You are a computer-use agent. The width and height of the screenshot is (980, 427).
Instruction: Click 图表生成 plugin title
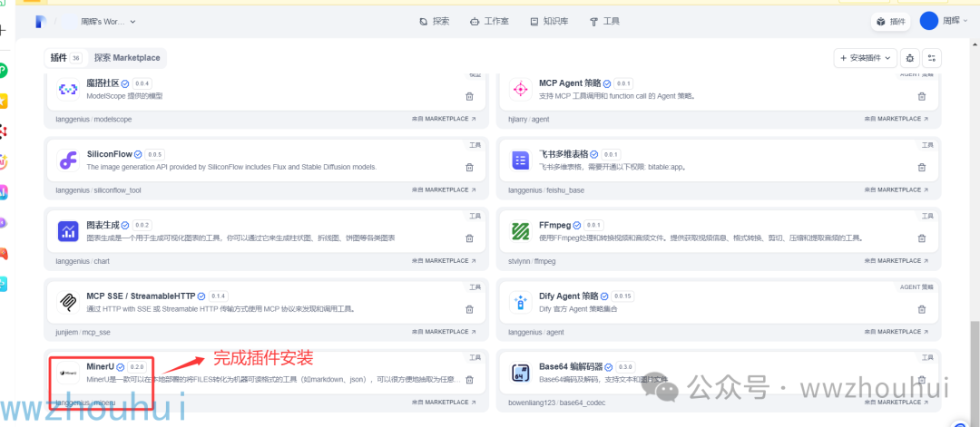click(103, 225)
